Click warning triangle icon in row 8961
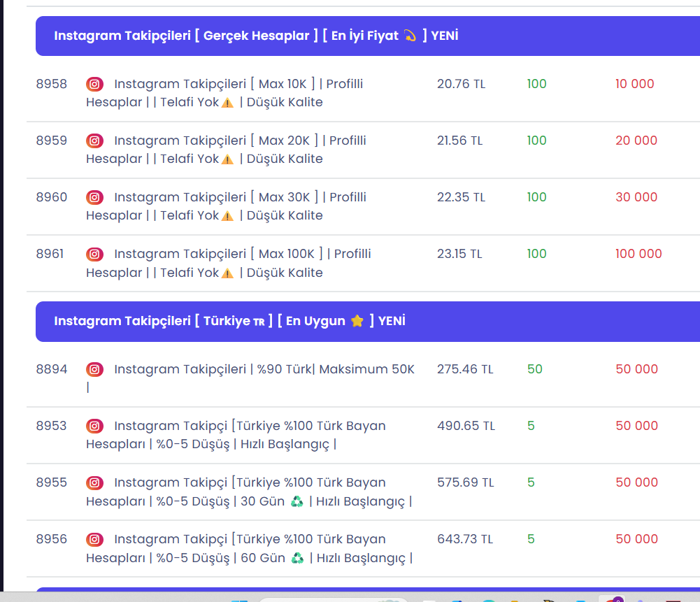Screen dimensions: 700x602 point(228,273)
